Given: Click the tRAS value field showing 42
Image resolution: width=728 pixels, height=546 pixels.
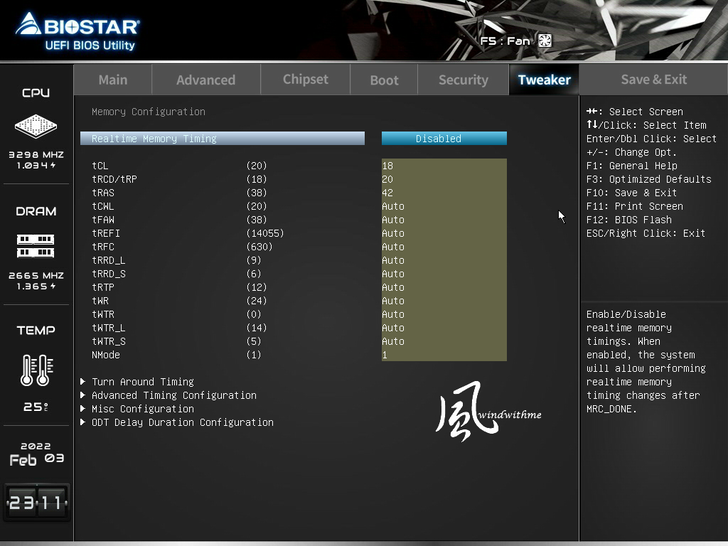Looking at the screenshot, I should coord(444,193).
